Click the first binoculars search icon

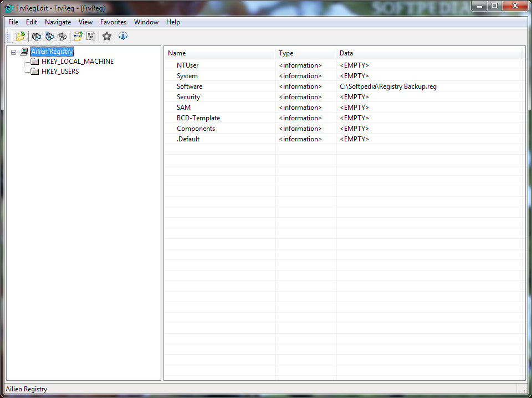pos(37,36)
